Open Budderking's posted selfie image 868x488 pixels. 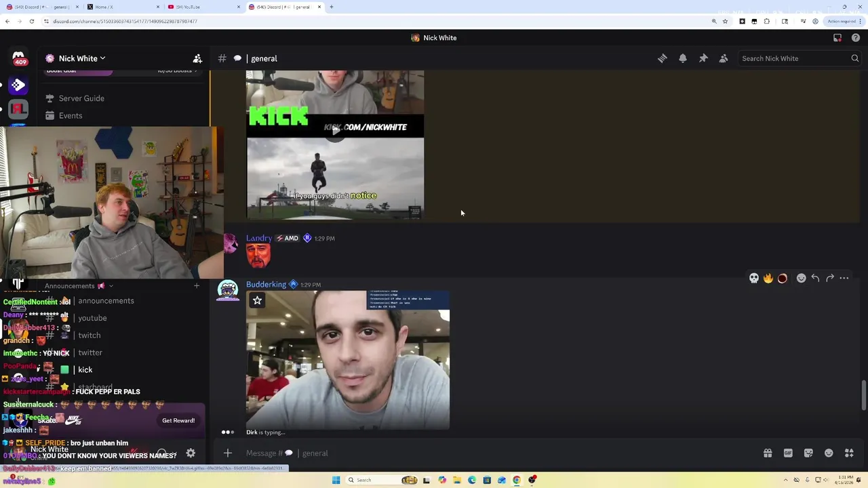tap(347, 360)
